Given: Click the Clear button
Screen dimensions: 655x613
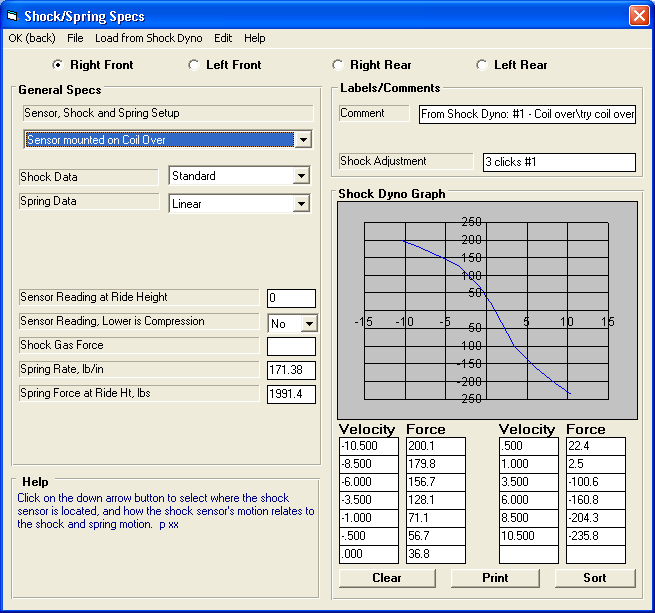Looking at the screenshot, I should point(387,578).
